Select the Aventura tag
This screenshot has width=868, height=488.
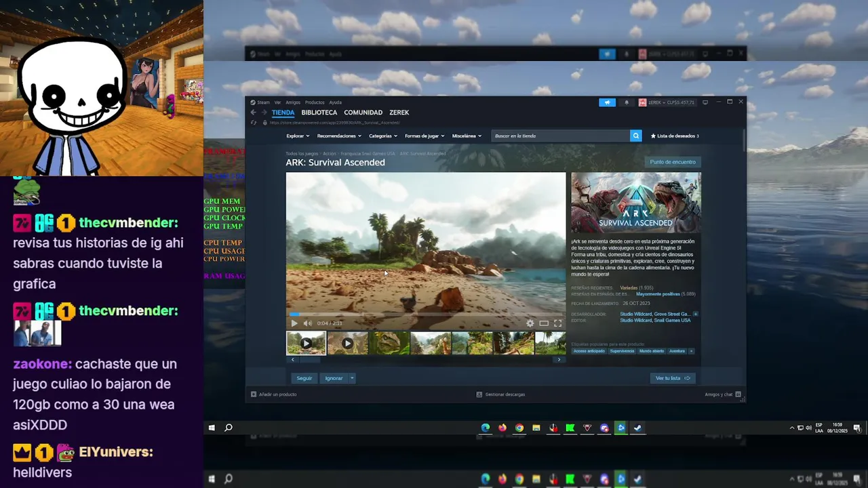click(x=677, y=351)
